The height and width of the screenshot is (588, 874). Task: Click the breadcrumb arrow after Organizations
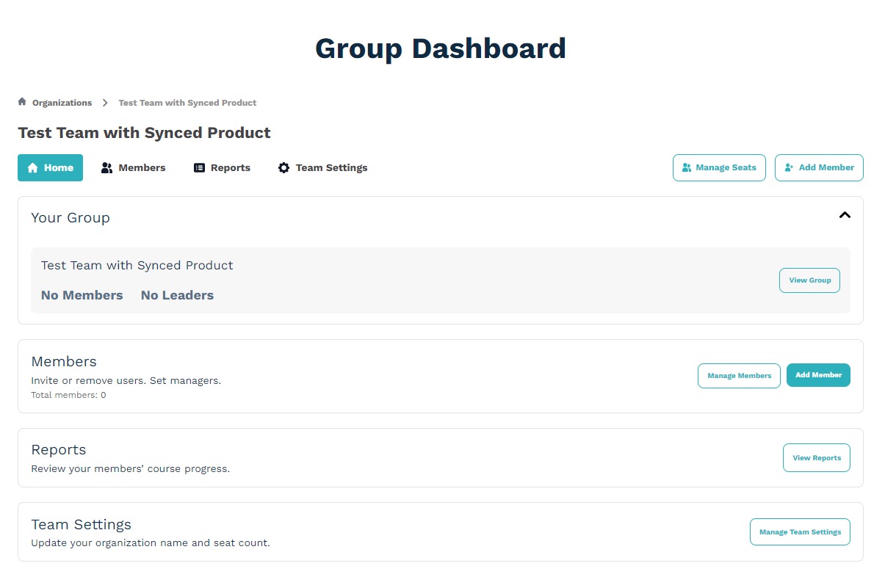click(105, 103)
